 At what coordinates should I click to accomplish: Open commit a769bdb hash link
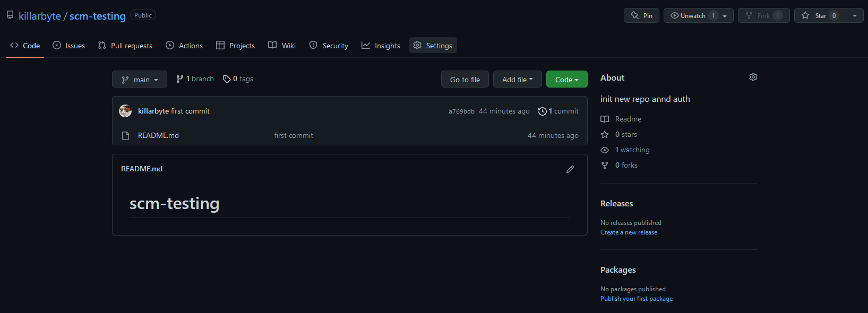461,111
